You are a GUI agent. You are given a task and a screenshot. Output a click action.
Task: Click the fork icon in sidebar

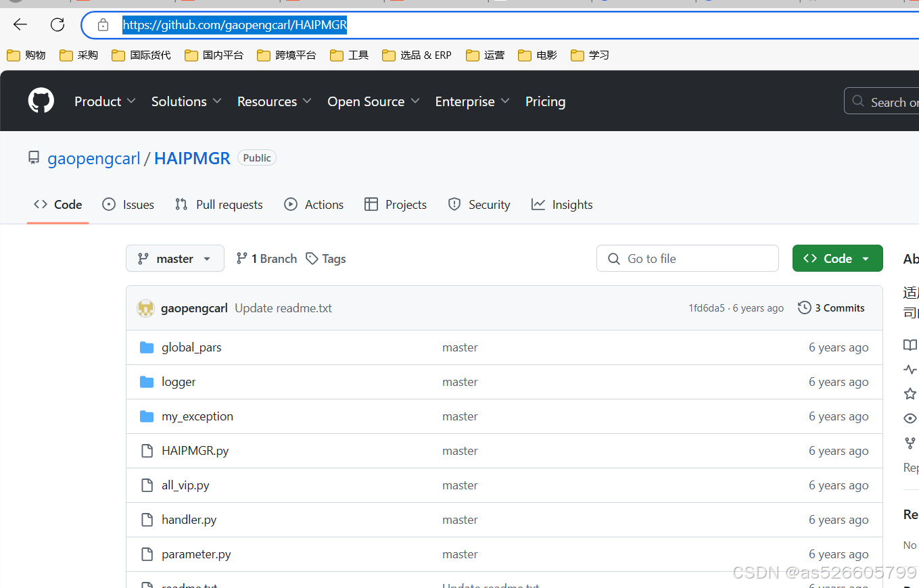tap(910, 443)
